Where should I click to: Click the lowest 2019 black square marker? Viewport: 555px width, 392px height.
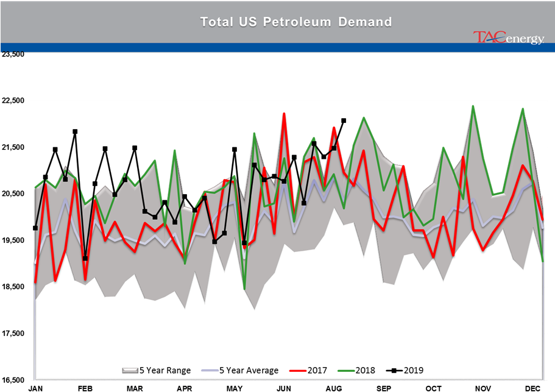[85, 258]
